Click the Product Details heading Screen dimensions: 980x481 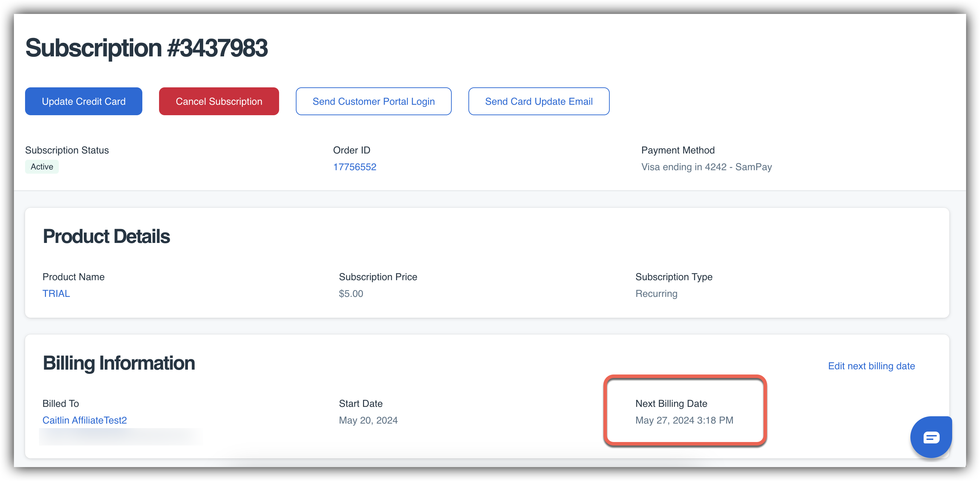tap(106, 236)
